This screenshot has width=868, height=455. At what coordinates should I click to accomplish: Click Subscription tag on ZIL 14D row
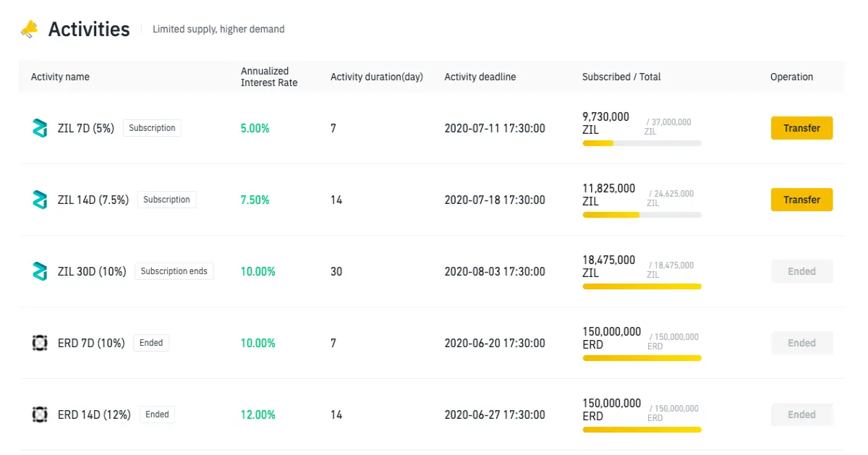tap(166, 200)
